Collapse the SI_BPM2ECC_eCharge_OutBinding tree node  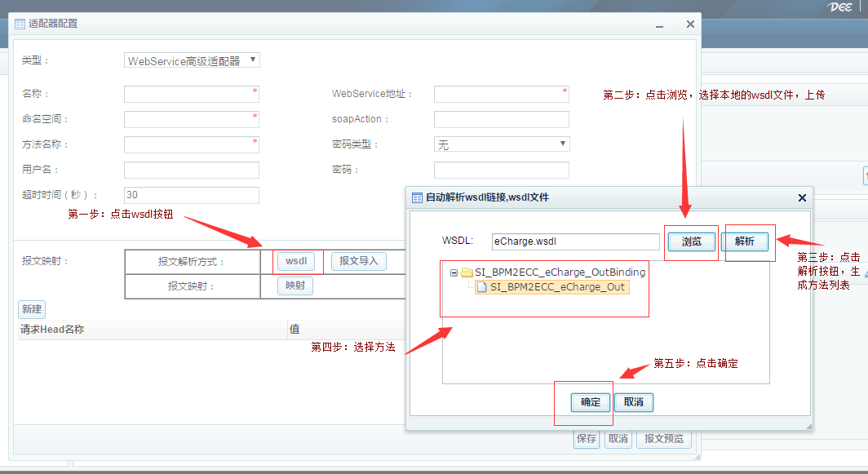[454, 272]
